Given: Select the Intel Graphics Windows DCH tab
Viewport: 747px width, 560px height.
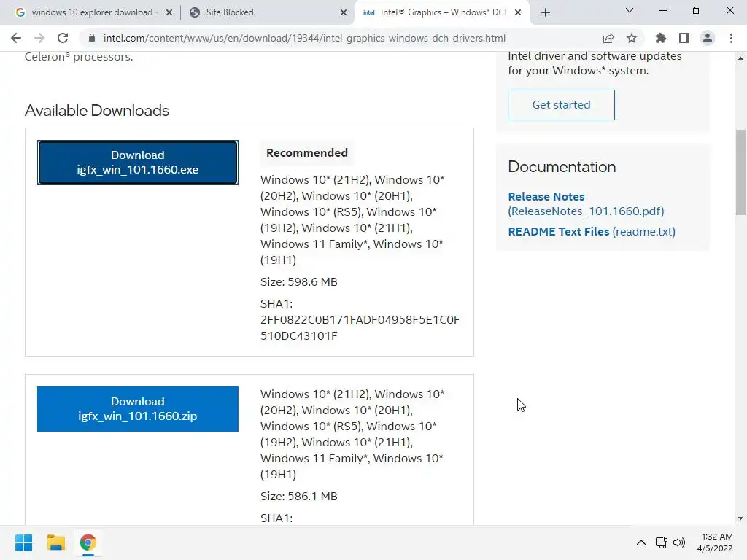Looking at the screenshot, I should click(x=443, y=12).
